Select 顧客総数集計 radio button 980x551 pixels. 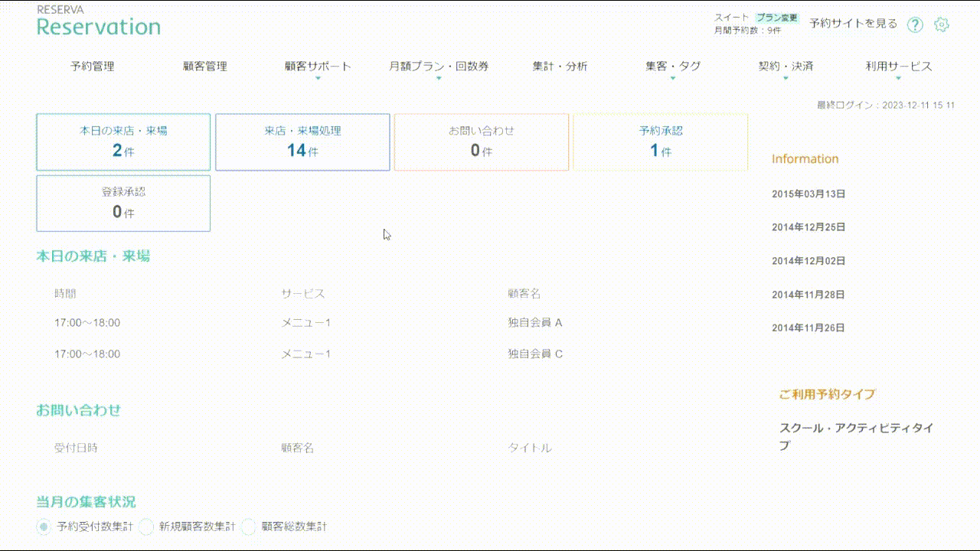[x=248, y=527]
